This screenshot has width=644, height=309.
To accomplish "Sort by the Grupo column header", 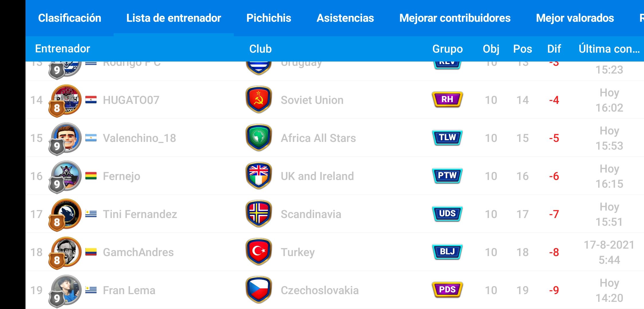I will tap(447, 49).
